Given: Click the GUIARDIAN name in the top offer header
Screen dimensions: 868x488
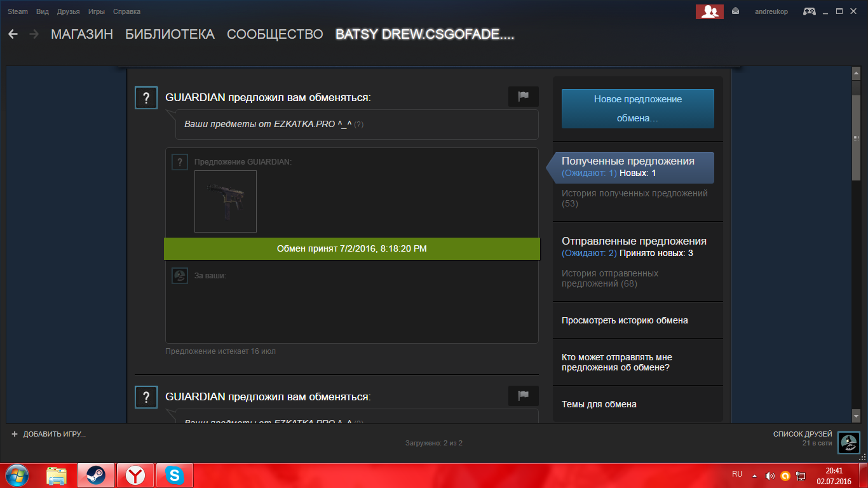Looking at the screenshot, I should point(195,97).
